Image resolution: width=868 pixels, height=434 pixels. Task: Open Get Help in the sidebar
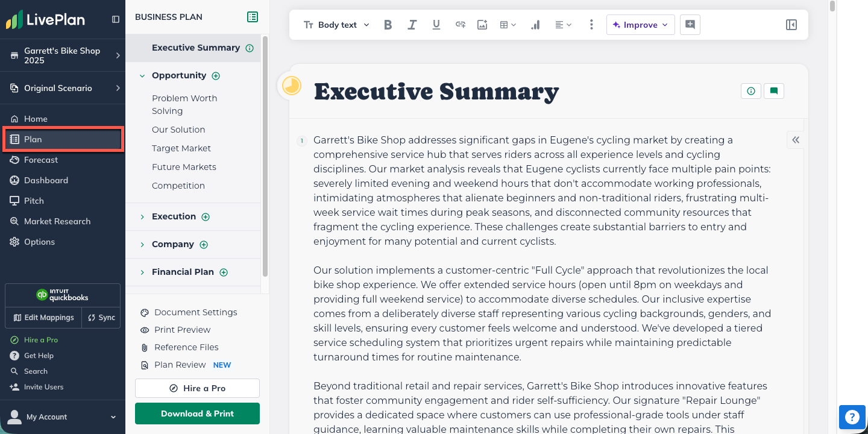pos(32,356)
